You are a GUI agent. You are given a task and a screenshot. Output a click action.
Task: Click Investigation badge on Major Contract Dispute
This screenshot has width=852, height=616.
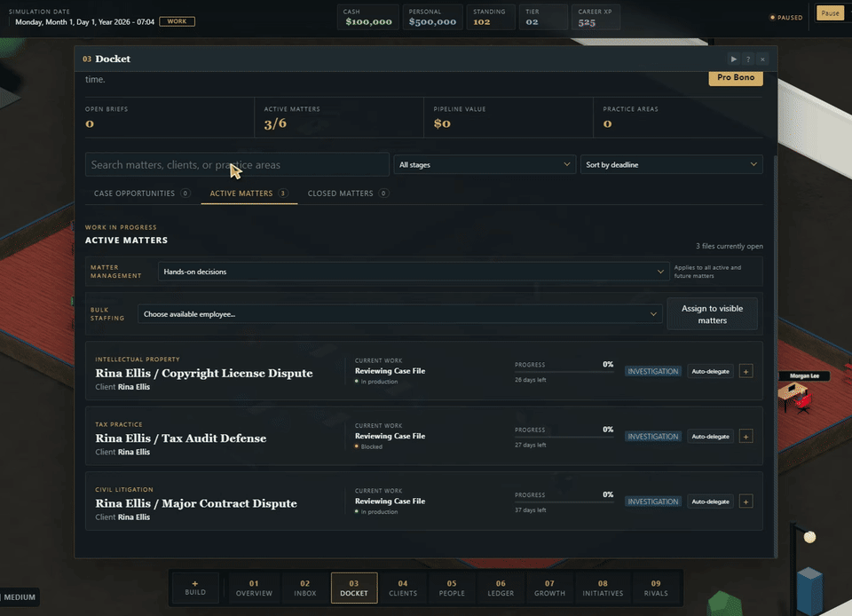point(652,501)
